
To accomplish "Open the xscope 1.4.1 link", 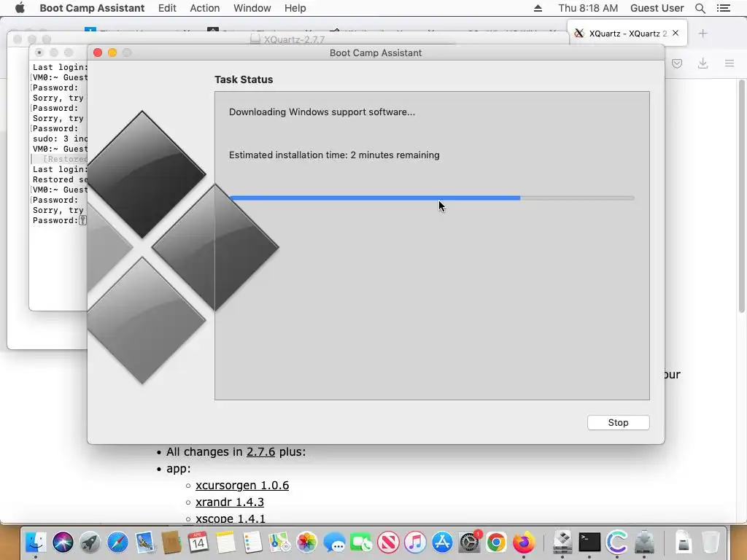I will [230, 518].
